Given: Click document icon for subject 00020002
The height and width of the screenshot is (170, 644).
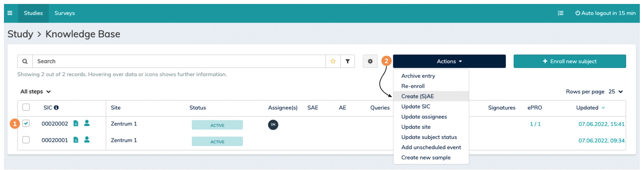Looking at the screenshot, I should pyautogui.click(x=76, y=123).
